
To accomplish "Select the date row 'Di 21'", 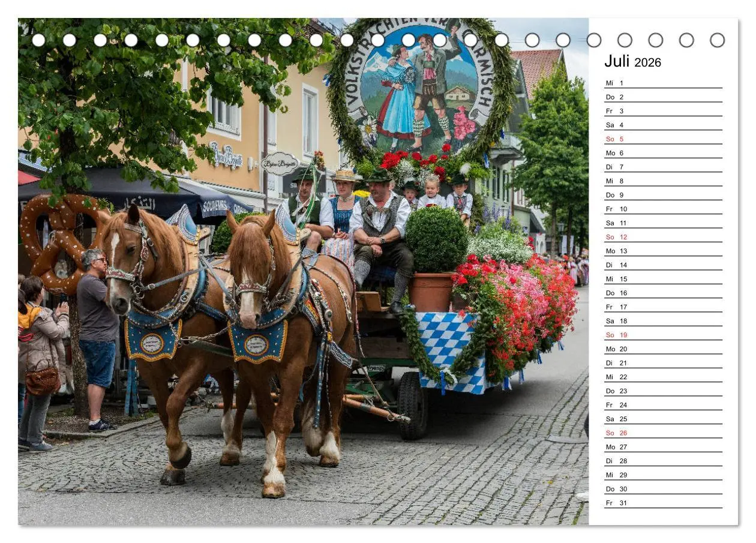I will (663, 363).
